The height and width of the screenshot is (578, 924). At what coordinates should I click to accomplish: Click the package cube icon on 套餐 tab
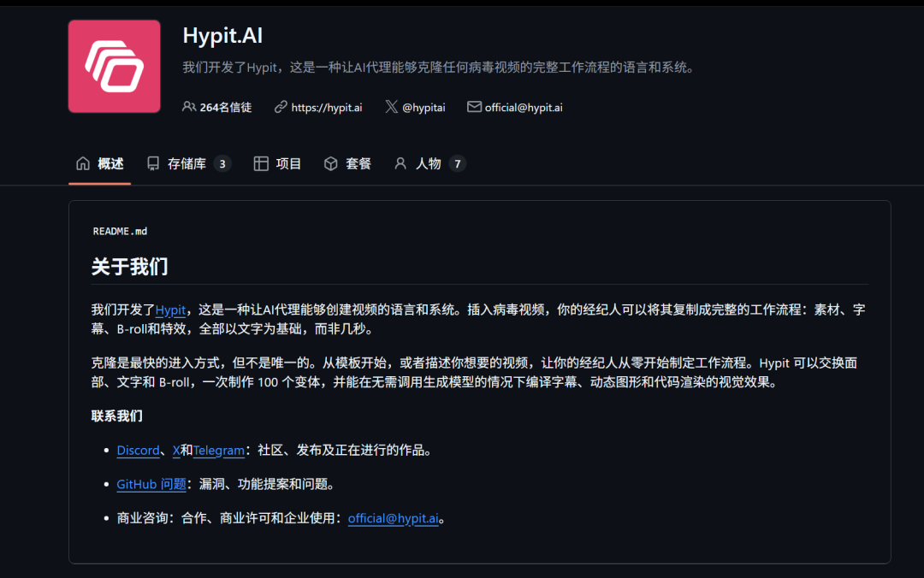click(330, 163)
